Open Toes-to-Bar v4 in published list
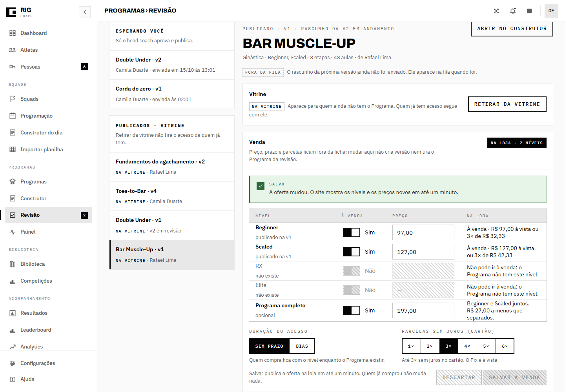Image resolution: width=565 pixels, height=392 pixels. (x=172, y=196)
